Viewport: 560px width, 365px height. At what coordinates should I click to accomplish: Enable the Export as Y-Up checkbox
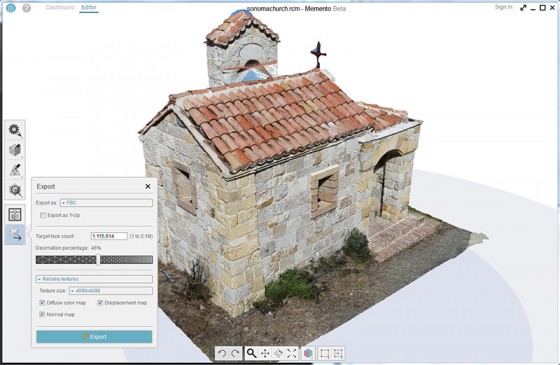click(43, 215)
